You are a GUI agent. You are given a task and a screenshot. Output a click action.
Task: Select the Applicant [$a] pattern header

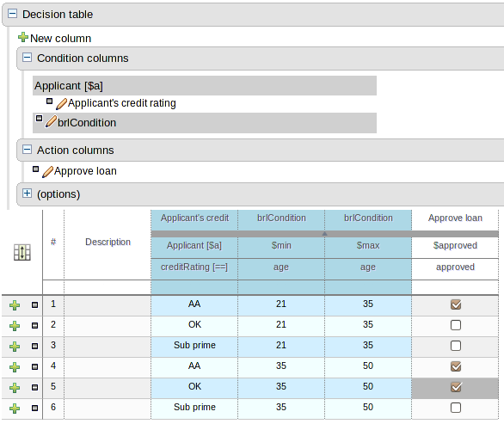click(205, 86)
